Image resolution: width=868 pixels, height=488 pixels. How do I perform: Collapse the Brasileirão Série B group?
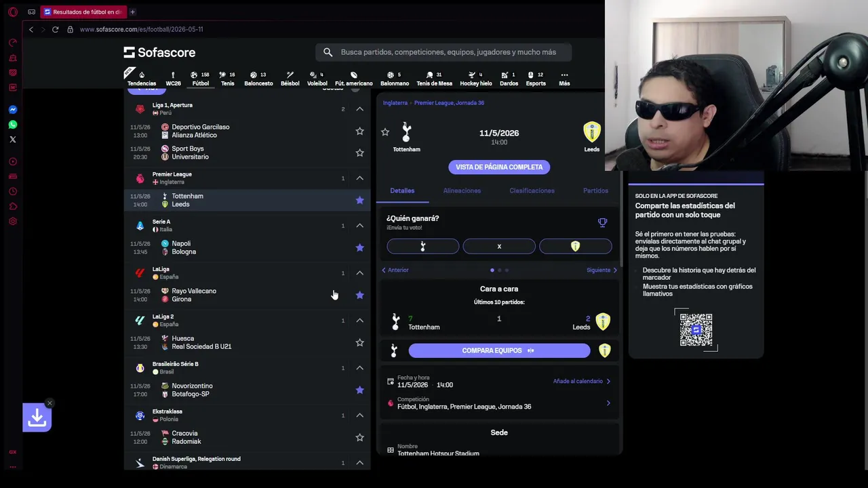[360, 368]
